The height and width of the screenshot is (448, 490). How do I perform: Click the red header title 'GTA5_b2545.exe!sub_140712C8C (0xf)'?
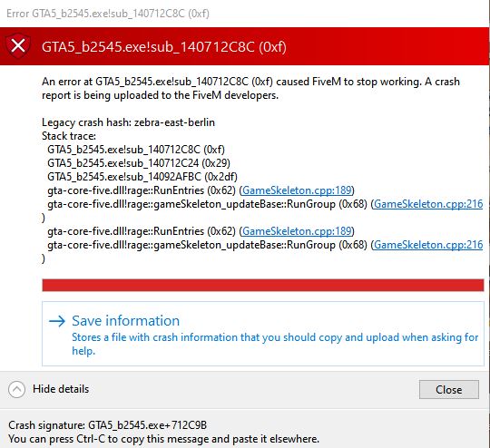[164, 47]
